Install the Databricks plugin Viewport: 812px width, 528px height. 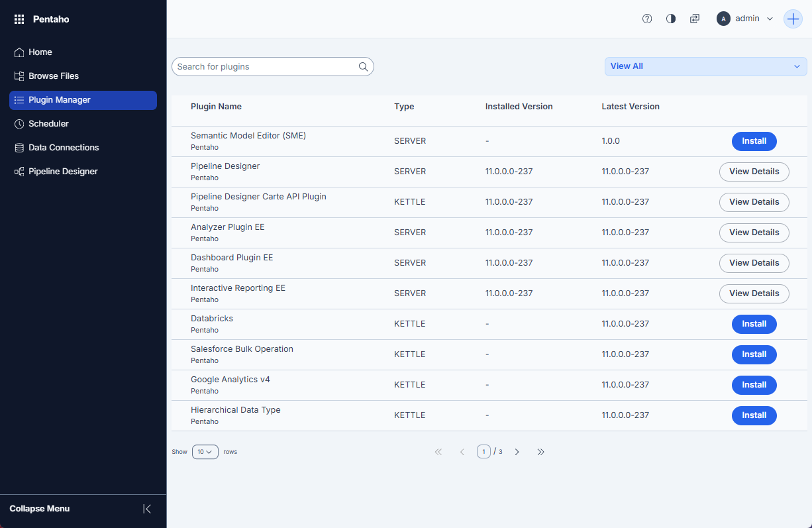pos(754,324)
